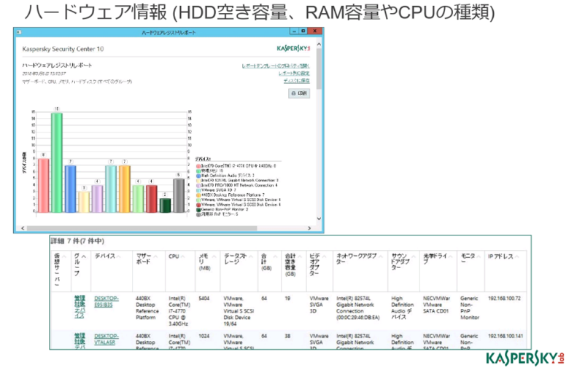Click the ディスクに保存 link
Image resolution: width=577 pixels, height=392 pixels.
tap(297, 81)
